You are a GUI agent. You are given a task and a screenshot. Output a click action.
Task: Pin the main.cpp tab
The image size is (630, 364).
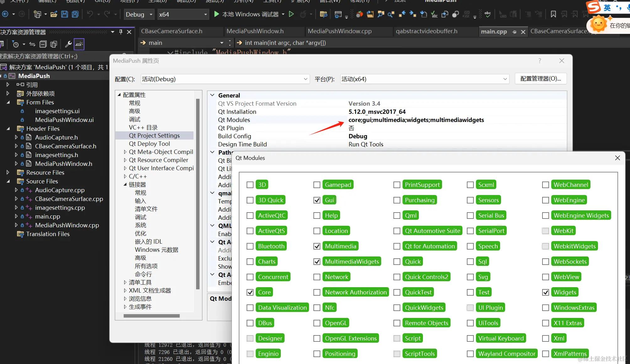click(514, 32)
